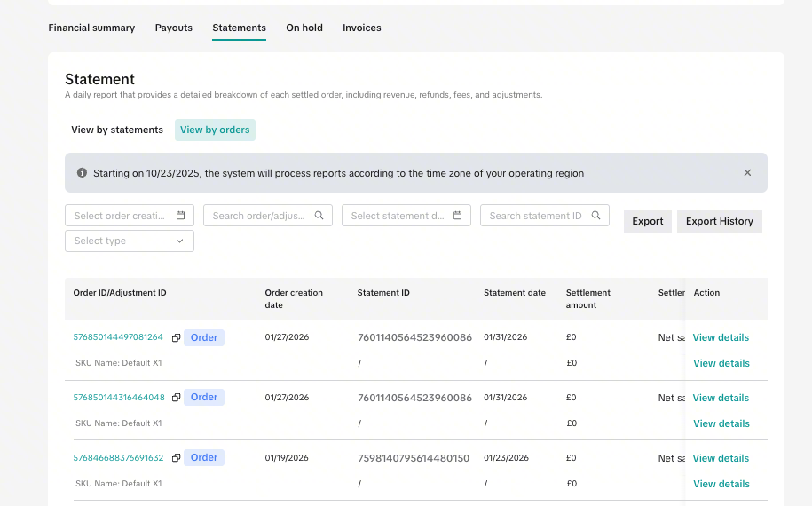Click calendar icon in order creation date filter
812x506 pixels.
click(181, 216)
